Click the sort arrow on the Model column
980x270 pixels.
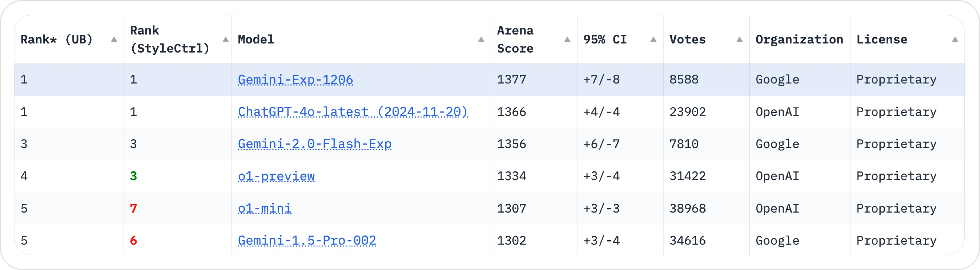[x=481, y=39]
